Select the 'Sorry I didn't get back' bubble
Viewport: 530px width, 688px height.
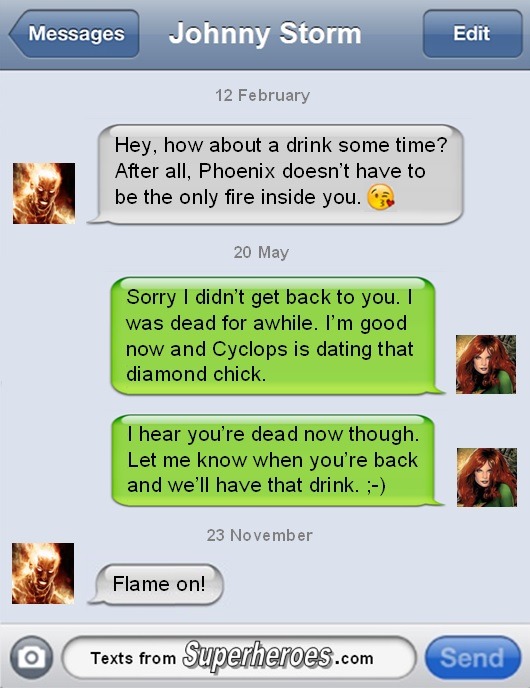point(276,336)
